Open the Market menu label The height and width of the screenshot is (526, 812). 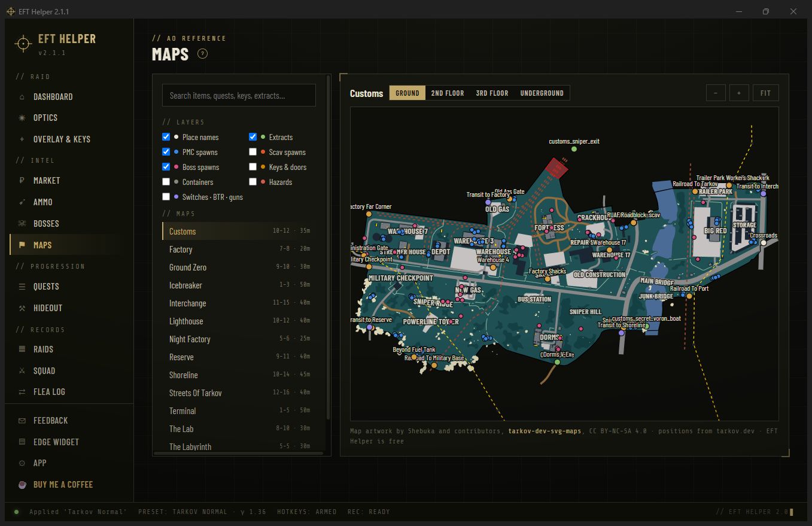click(x=47, y=181)
